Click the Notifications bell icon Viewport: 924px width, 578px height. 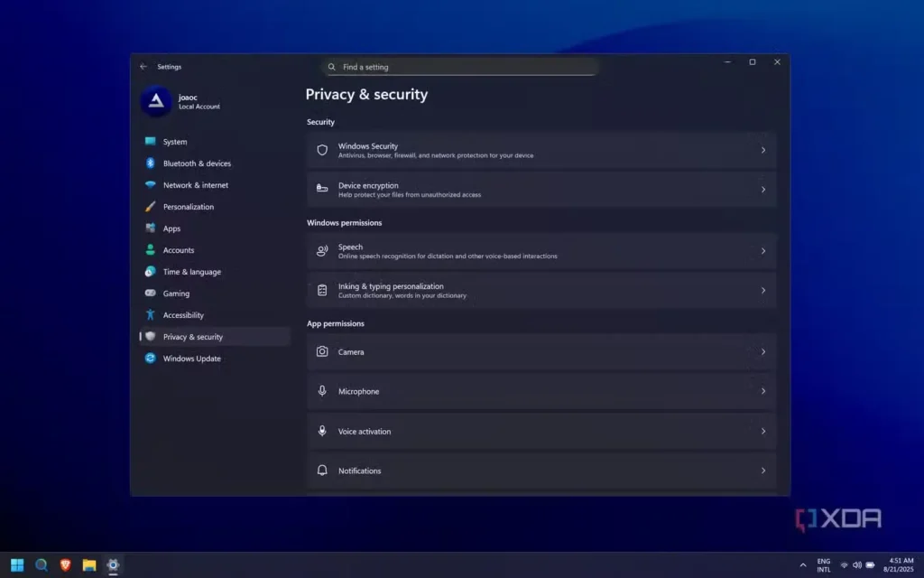(x=322, y=471)
